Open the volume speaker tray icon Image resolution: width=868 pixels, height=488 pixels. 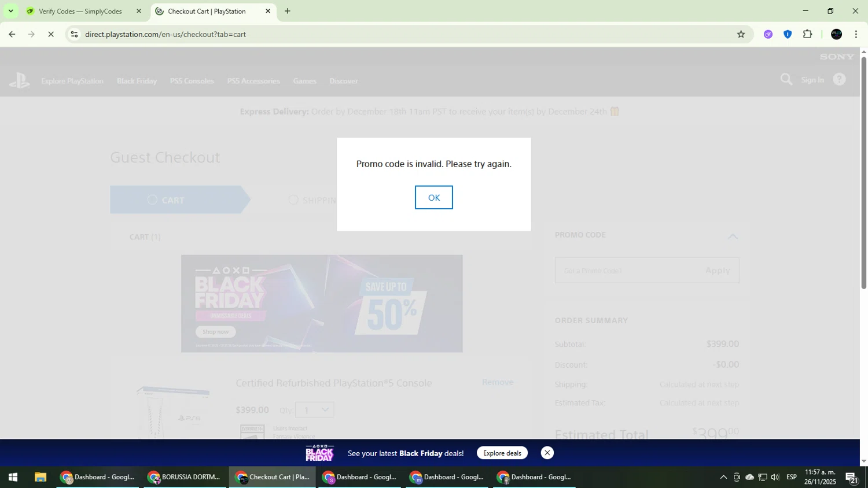click(775, 477)
